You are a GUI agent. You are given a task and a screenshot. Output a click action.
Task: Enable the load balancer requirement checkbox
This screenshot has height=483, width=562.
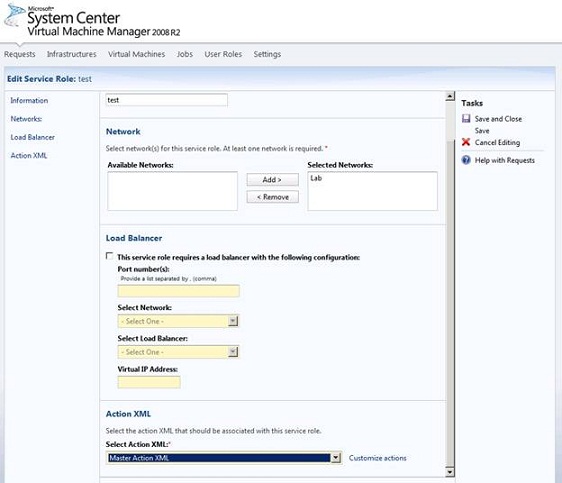(110, 256)
